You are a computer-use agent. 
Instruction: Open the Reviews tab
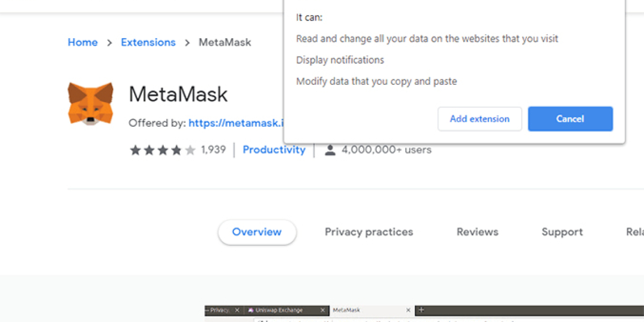477,232
